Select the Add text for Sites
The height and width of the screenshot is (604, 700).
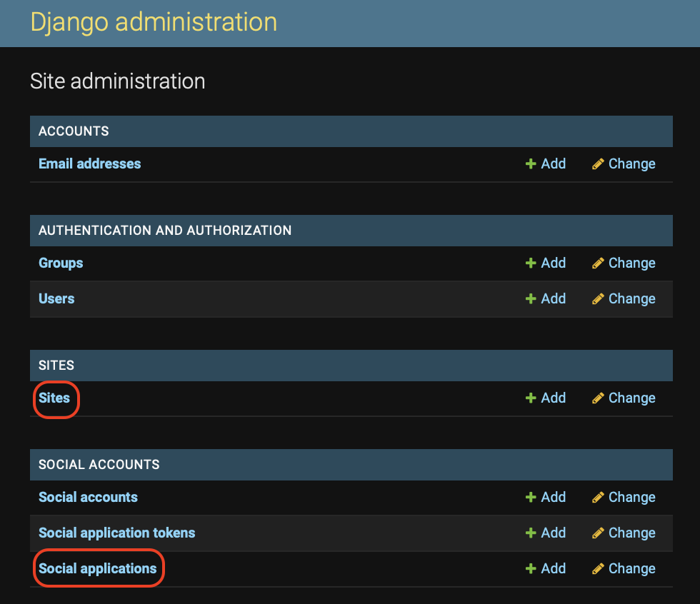(x=553, y=398)
